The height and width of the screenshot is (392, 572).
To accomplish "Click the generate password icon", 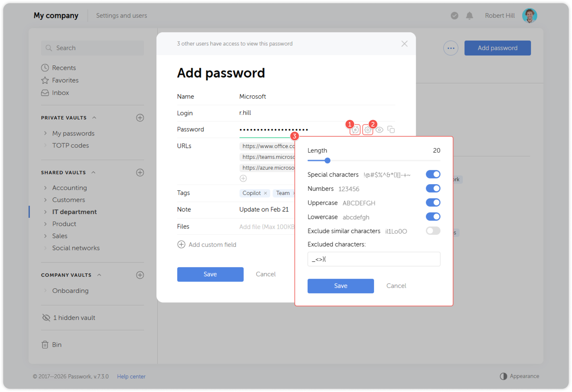I will pos(355,130).
